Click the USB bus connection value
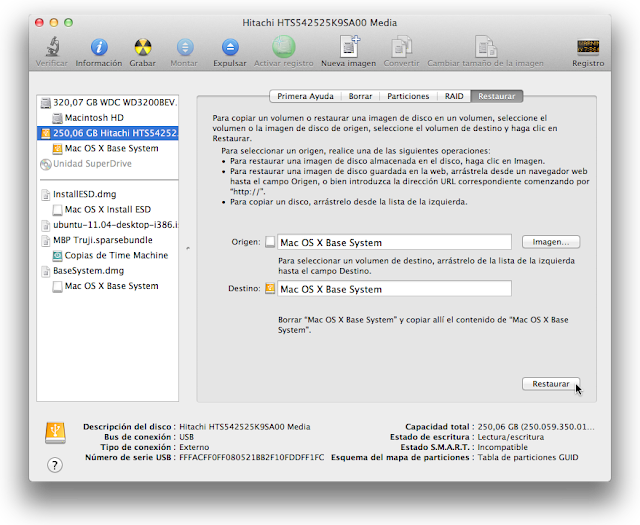The image size is (640, 525). tap(186, 437)
